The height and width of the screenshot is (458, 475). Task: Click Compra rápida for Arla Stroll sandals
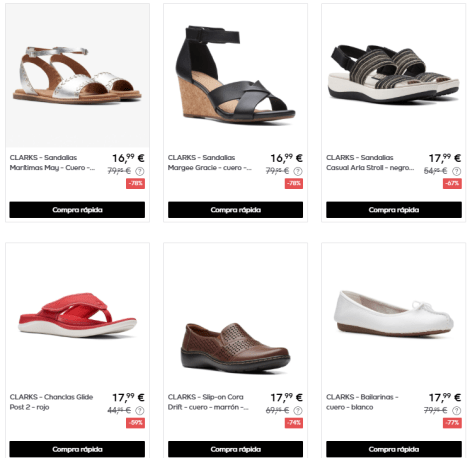pos(394,210)
